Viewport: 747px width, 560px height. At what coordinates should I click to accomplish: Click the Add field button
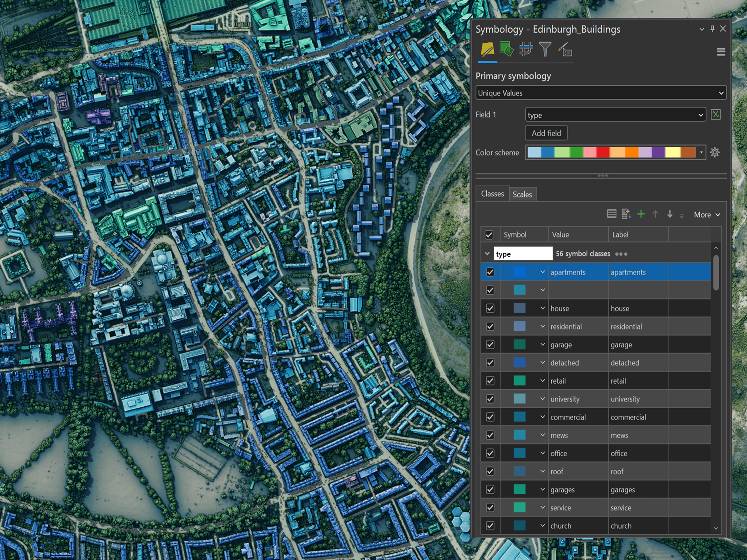546,133
